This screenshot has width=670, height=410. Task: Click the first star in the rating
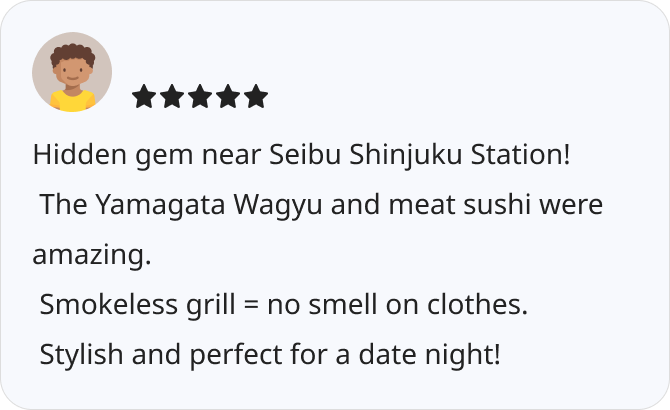[x=144, y=96]
